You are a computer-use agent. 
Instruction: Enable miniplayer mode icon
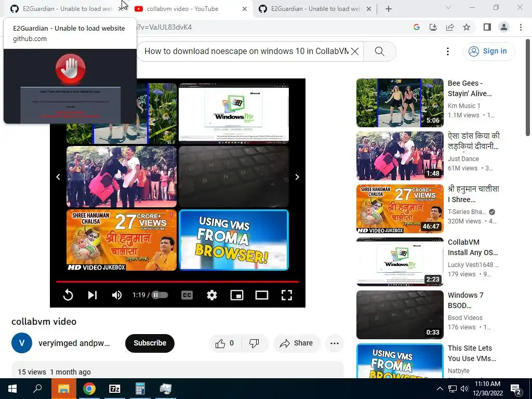pos(237,295)
